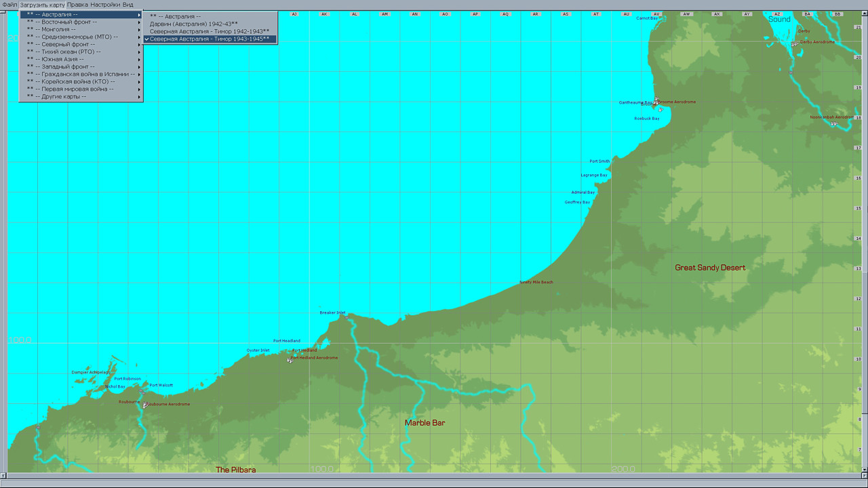Expand the Северный фронт submenu
This screenshot has height=488, width=868.
tap(81, 45)
